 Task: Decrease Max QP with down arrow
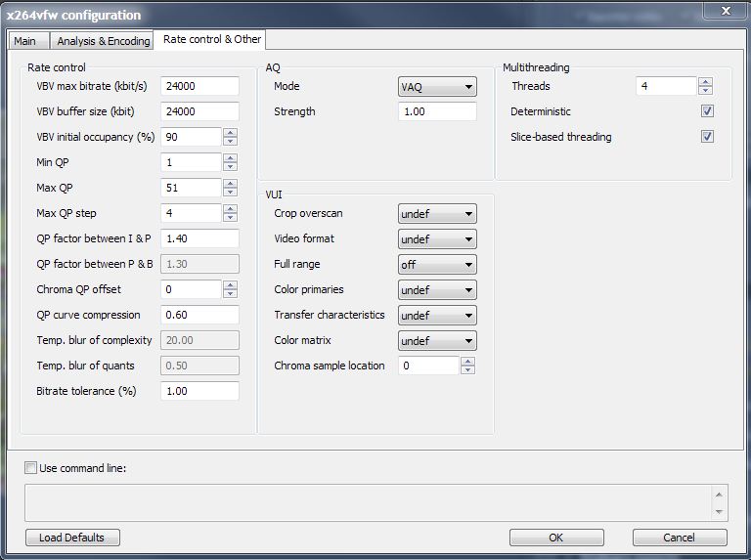[231, 192]
